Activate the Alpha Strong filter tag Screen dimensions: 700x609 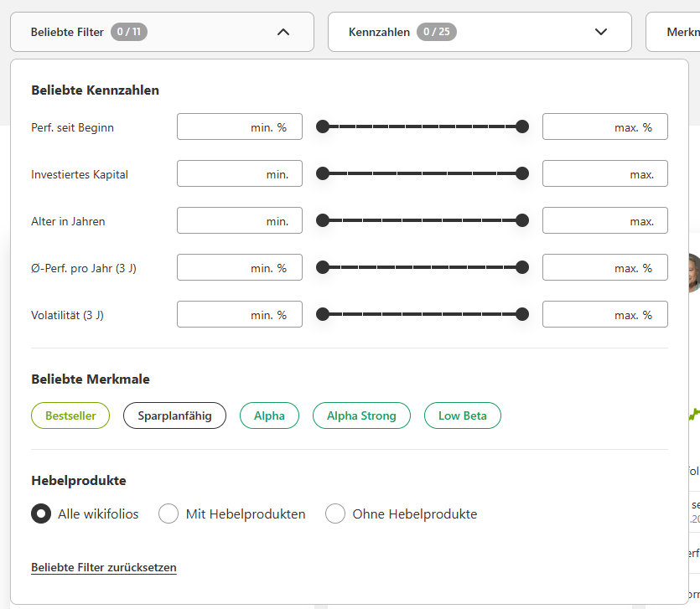(361, 415)
